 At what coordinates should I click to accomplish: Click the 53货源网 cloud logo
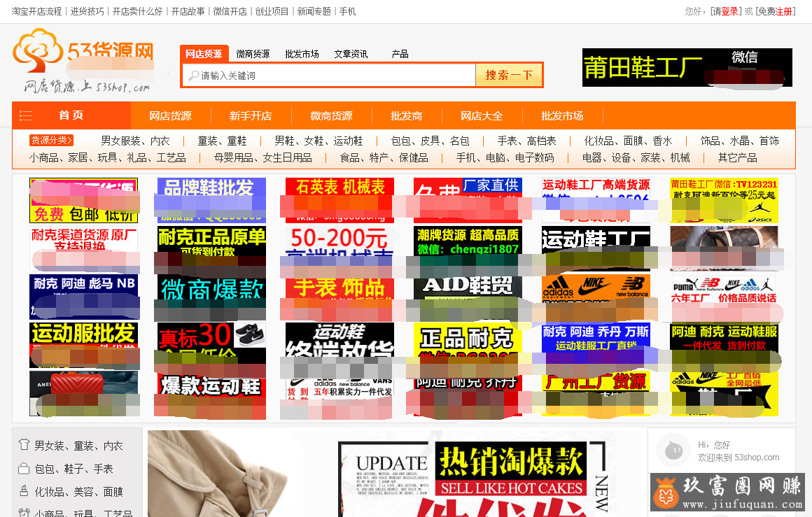point(83,61)
